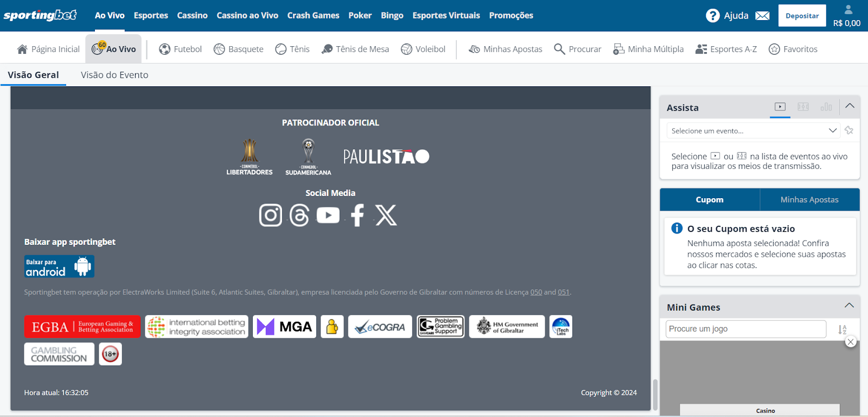Open the Crash Games top menu
Image resolution: width=868 pixels, height=417 pixels.
313,15
